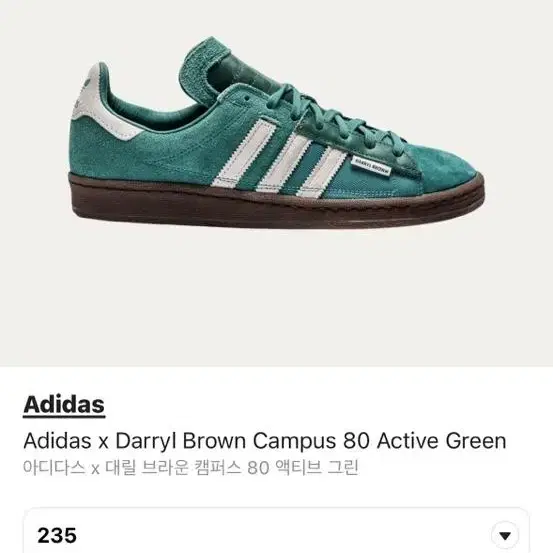
Task: Tap the green sneaker product image
Action: (x=276, y=133)
